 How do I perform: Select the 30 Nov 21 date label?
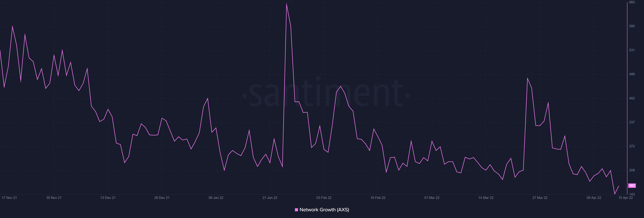[54, 198]
